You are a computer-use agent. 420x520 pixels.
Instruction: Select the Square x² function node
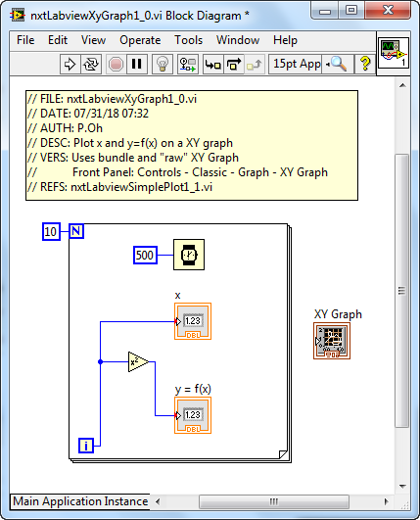coord(138,361)
